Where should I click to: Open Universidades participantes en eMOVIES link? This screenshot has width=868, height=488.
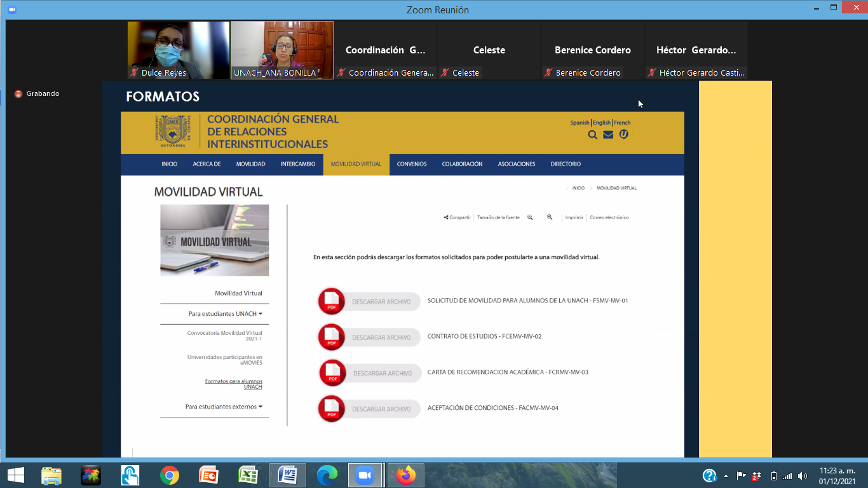tap(225, 360)
